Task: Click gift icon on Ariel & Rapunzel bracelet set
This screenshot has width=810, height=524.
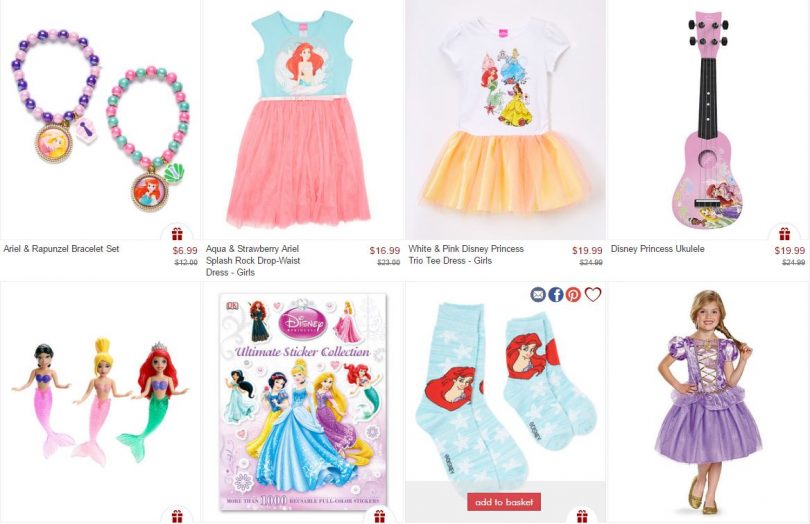Action: [x=177, y=234]
